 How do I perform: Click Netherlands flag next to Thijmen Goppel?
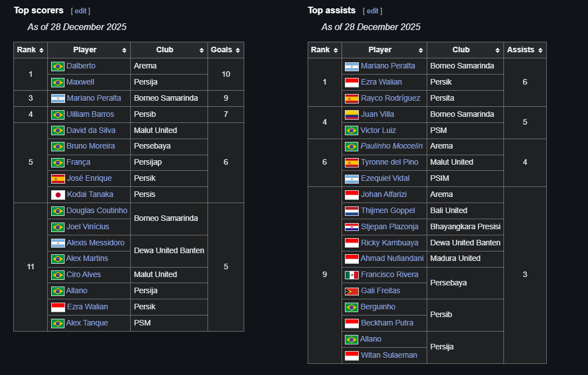coord(352,211)
